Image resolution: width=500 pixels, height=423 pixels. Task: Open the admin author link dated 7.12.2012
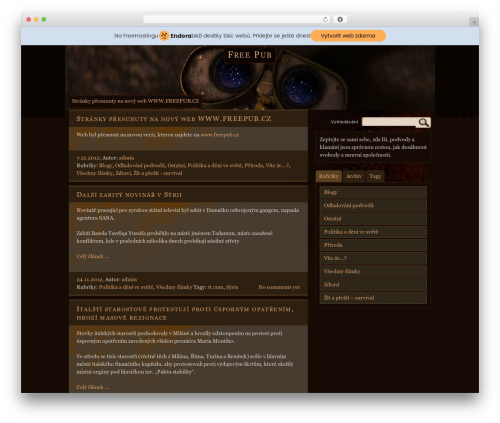[126, 158]
